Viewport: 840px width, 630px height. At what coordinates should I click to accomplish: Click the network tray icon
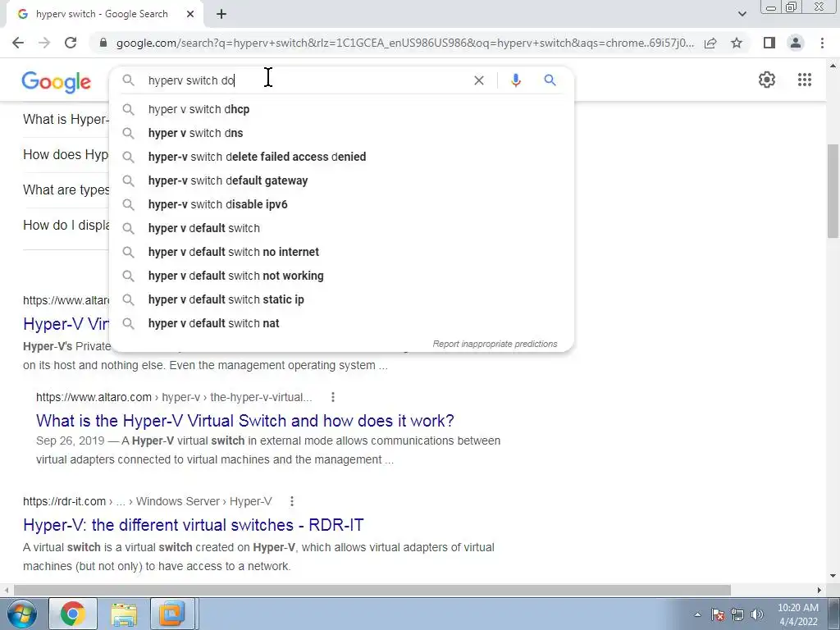click(x=737, y=614)
